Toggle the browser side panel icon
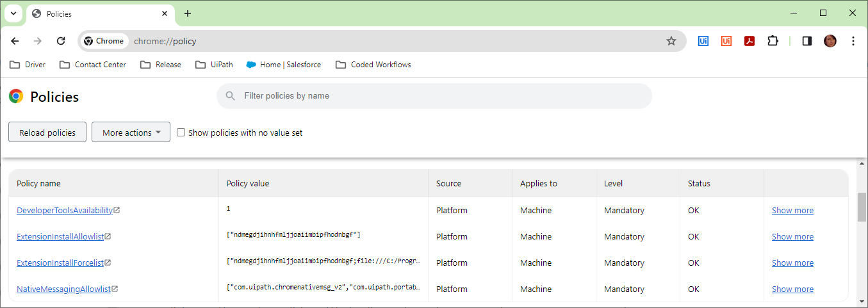Image resolution: width=868 pixels, height=308 pixels. (x=807, y=41)
